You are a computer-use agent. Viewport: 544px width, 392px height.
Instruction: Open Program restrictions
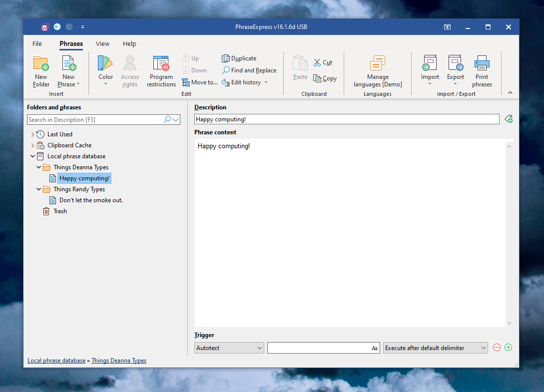click(161, 71)
